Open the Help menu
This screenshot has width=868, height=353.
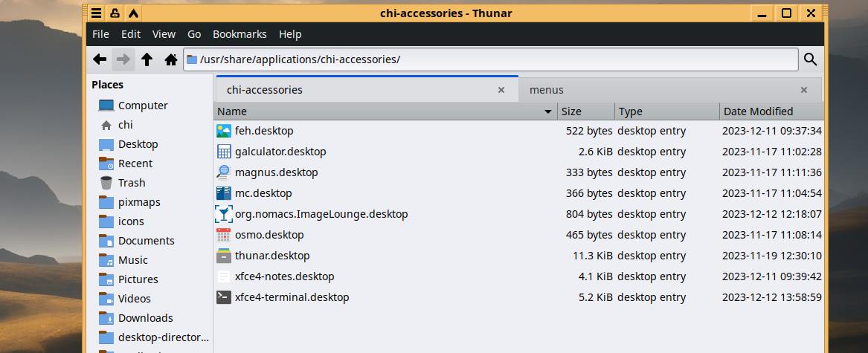point(290,34)
